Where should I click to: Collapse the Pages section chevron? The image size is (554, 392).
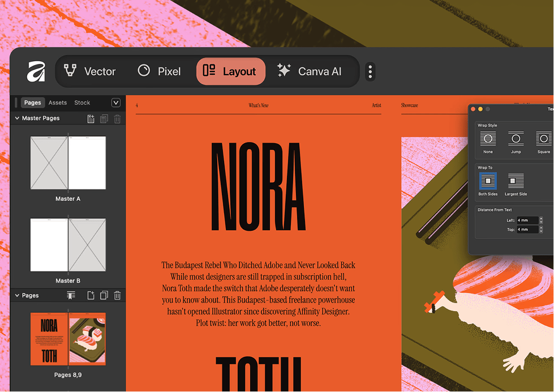[17, 295]
